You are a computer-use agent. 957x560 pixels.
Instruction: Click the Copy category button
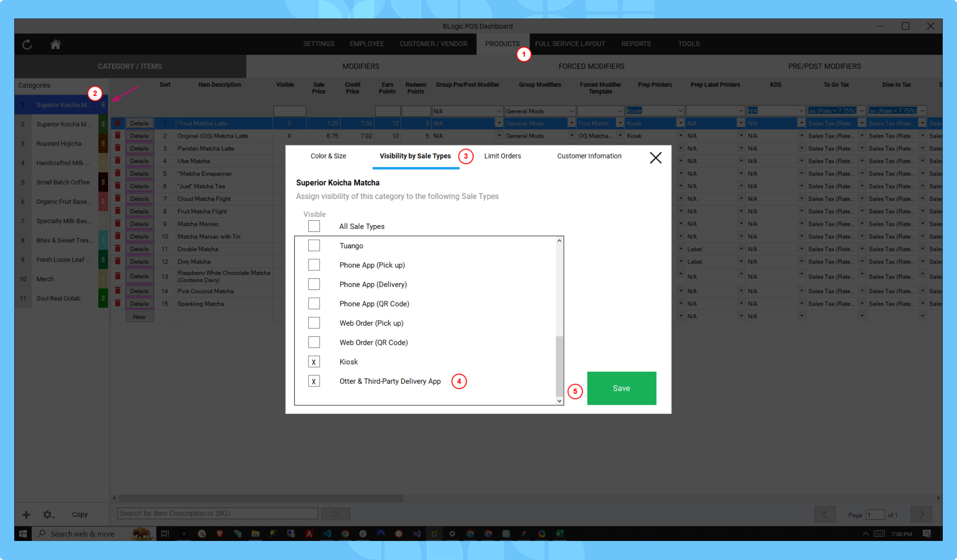click(x=80, y=514)
